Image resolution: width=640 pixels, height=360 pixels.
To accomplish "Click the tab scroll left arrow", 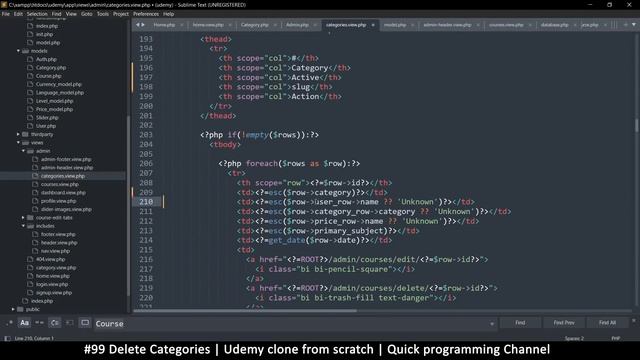I will click(x=138, y=25).
